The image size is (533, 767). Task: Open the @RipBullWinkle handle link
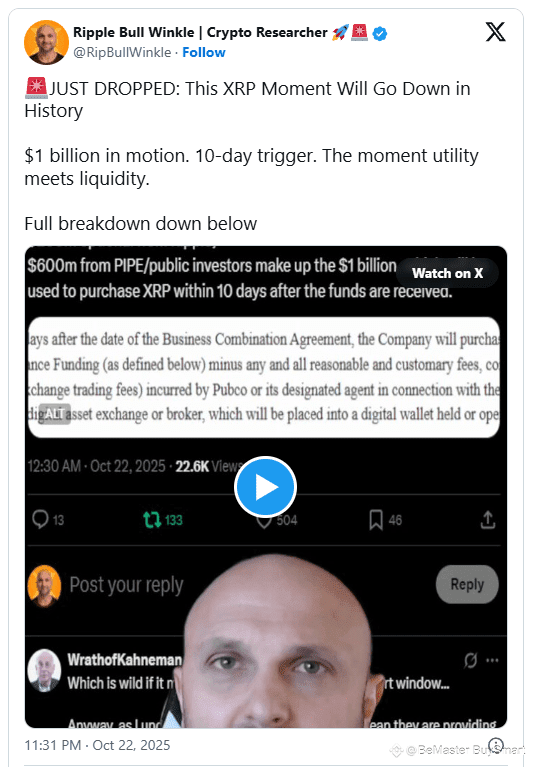click(x=122, y=52)
